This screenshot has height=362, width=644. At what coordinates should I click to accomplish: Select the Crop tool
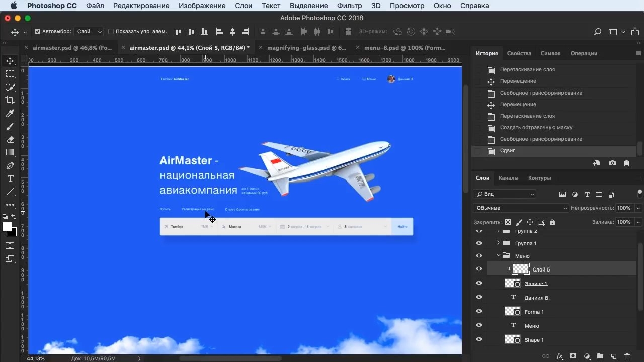10,100
